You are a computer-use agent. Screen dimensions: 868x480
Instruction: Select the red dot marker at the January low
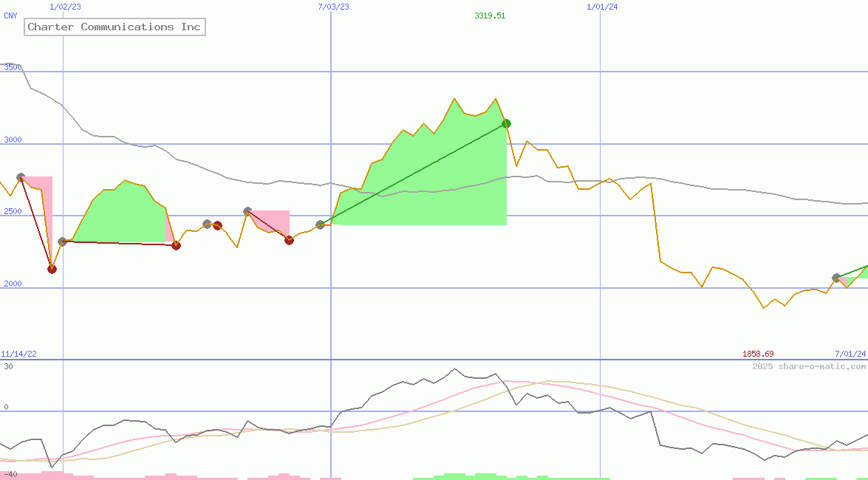point(52,269)
